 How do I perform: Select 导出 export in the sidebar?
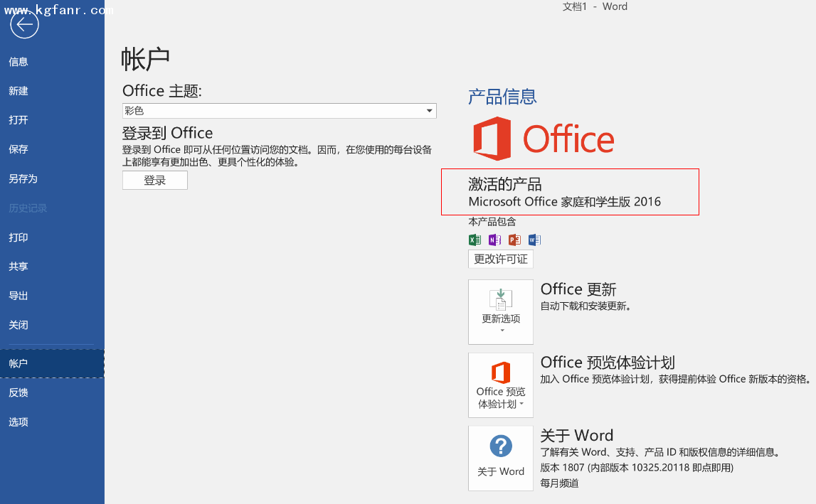point(18,296)
